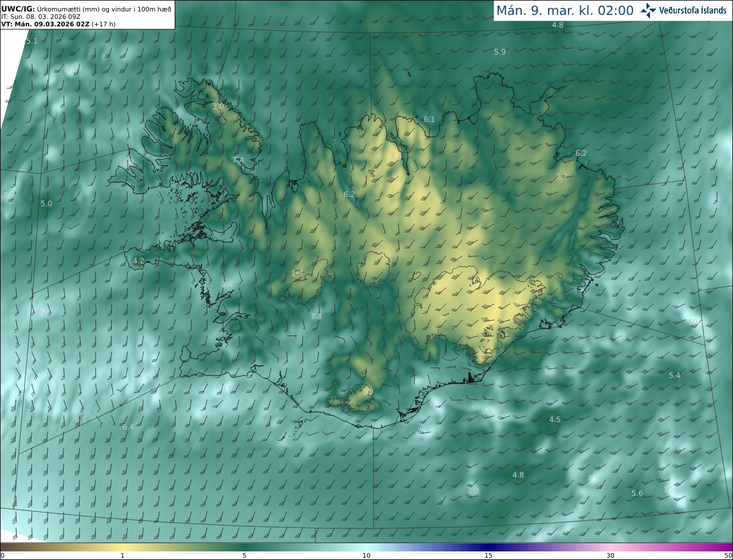Click the 0 tick label on the color scale
This screenshot has height=560, width=733.
(2, 555)
